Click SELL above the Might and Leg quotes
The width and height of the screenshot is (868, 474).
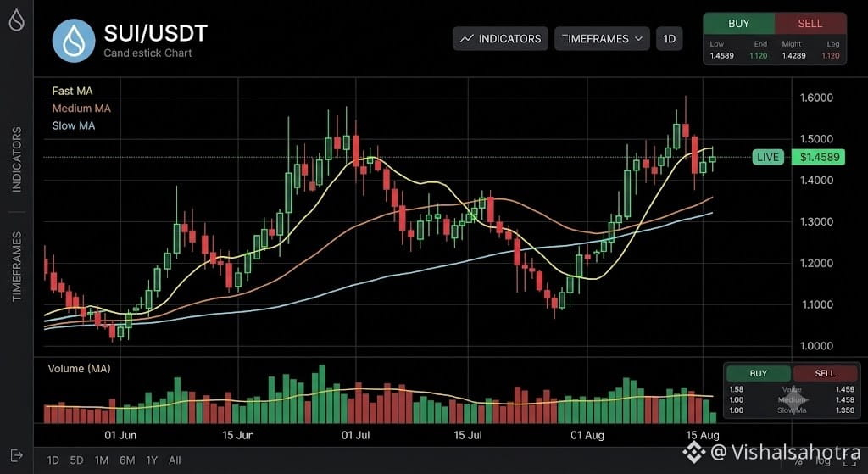pyautogui.click(x=810, y=24)
